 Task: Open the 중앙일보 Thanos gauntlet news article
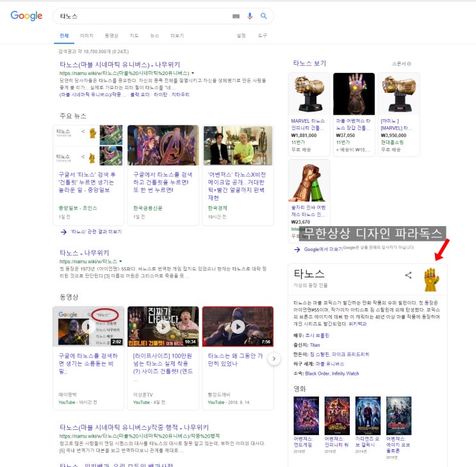87,182
